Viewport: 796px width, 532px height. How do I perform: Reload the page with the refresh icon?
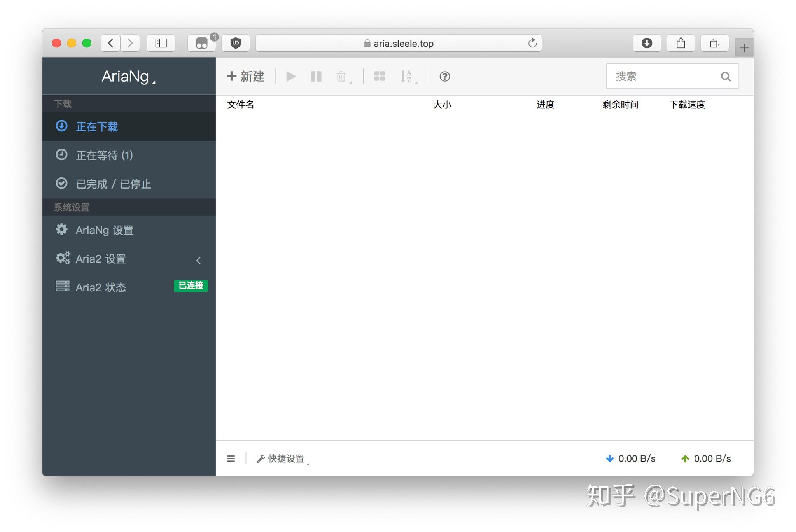tap(532, 43)
